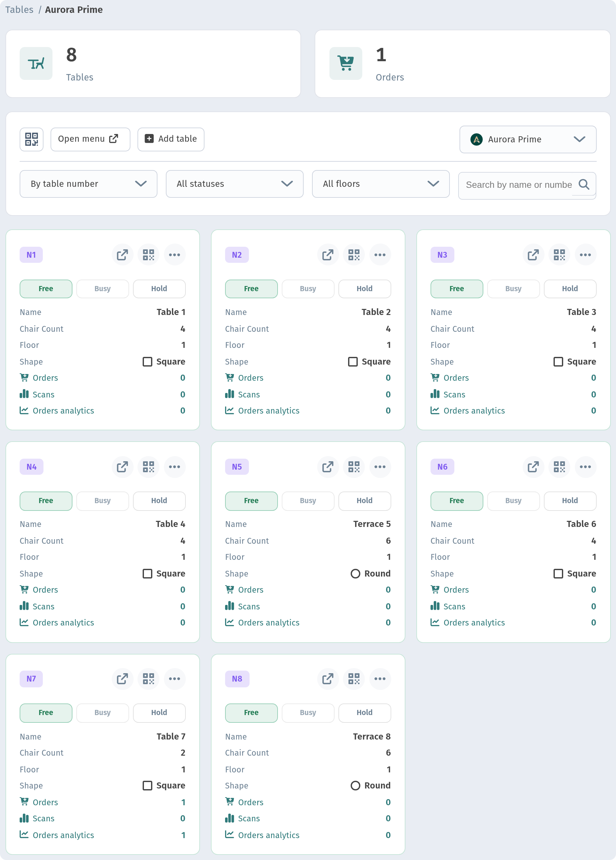Screen dimensions: 616x860
Task: Open the All statuses filter dropdown
Action: click(x=234, y=184)
